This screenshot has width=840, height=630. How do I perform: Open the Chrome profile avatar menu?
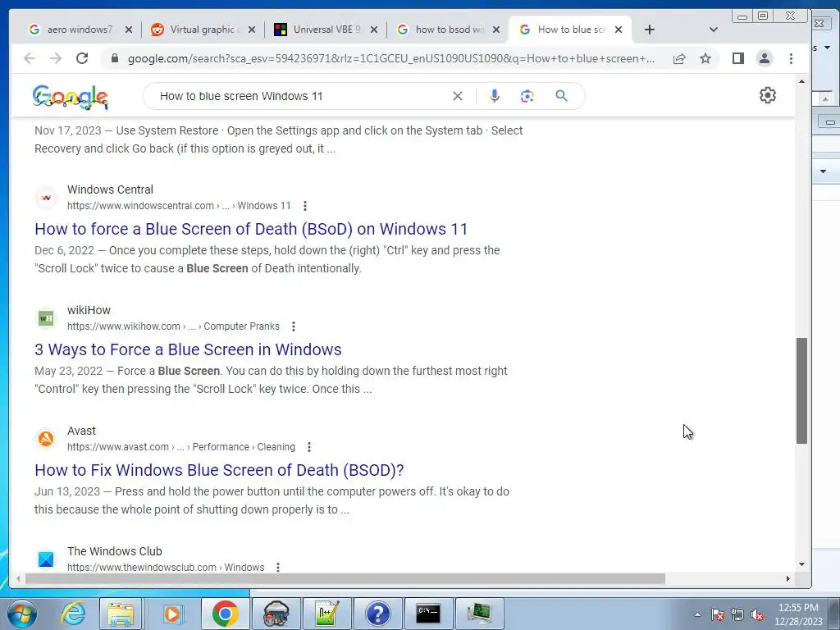(765, 58)
